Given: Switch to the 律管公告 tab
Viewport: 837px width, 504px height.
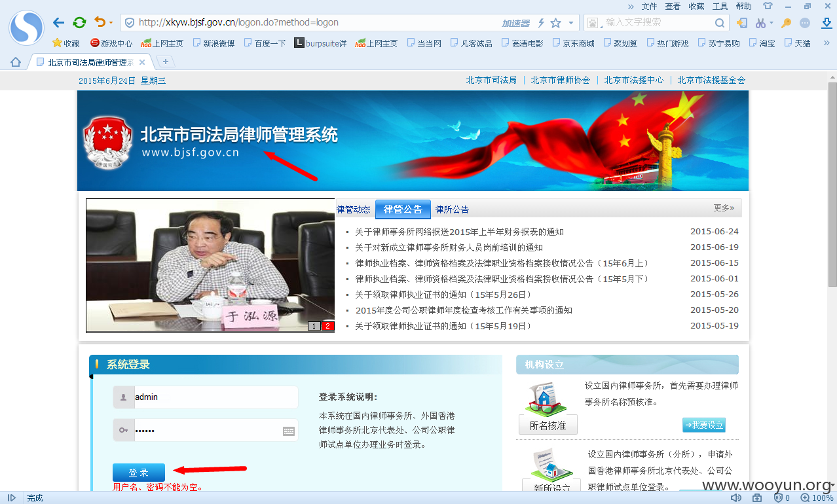Looking at the screenshot, I should 403,209.
